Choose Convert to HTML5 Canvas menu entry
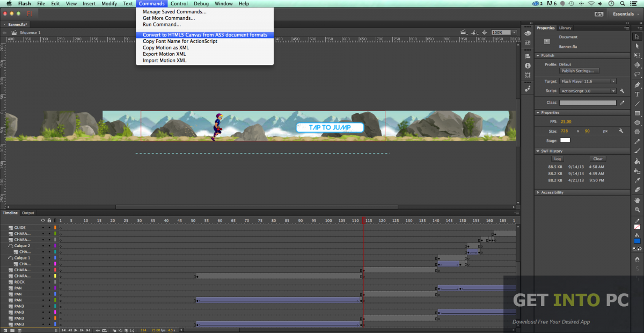 pos(205,35)
